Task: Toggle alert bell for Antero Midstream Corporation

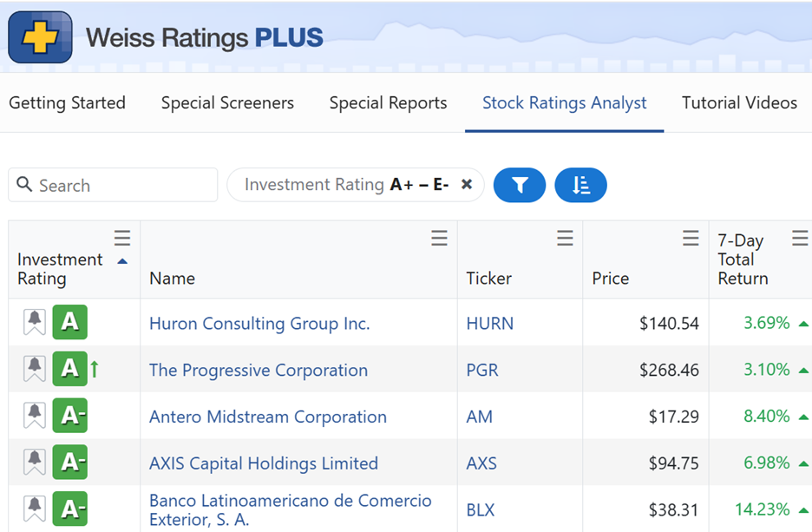Action: [35, 417]
